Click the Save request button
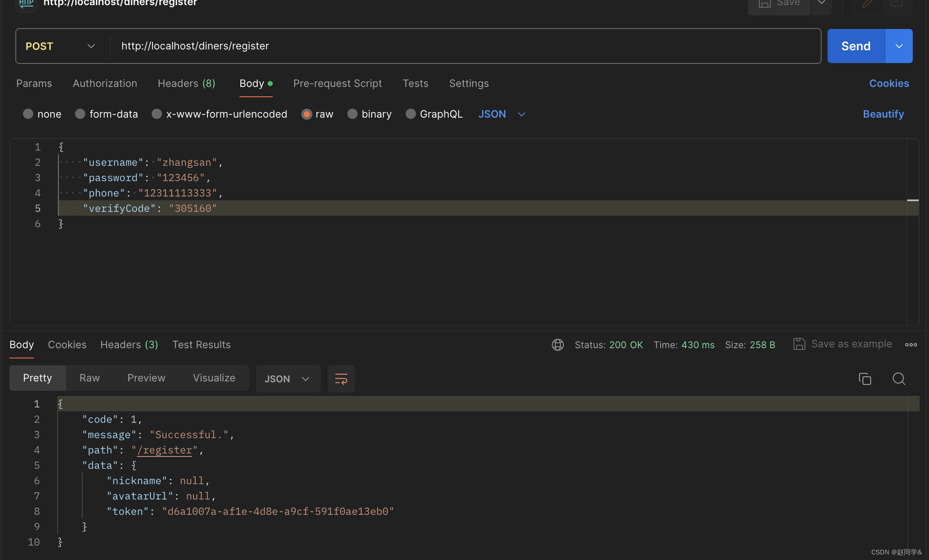929x560 pixels. click(x=779, y=4)
